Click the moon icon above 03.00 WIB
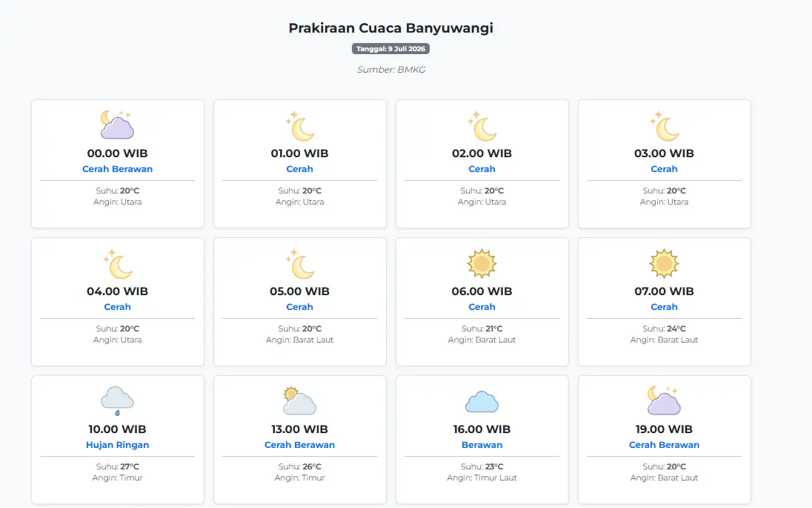 tap(665, 126)
